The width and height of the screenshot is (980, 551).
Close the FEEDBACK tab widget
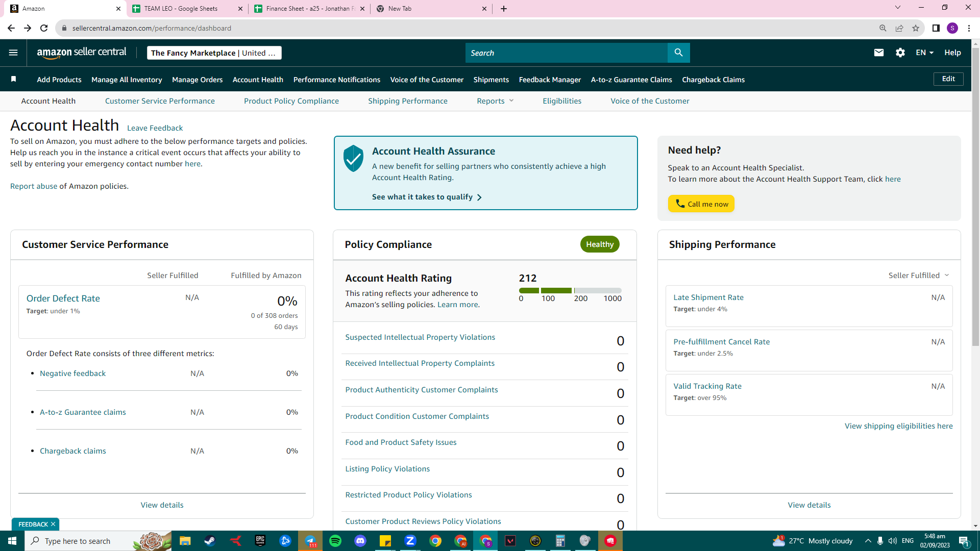(x=53, y=524)
